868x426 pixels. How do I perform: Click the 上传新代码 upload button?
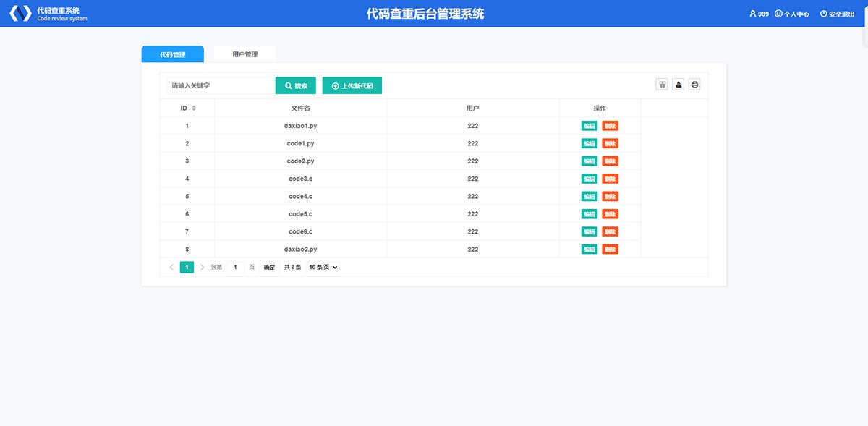pyautogui.click(x=352, y=85)
